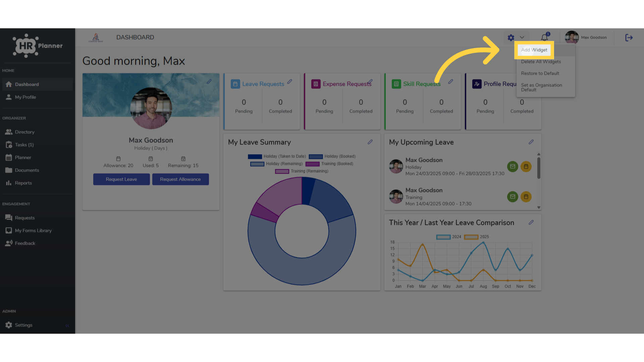Toggle 2025 series in comparison legend

coord(471,237)
